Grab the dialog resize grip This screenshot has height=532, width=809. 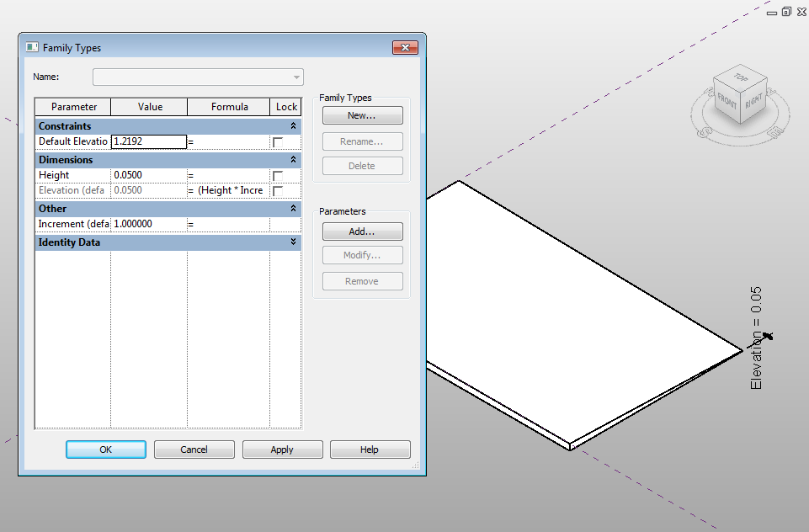415,465
